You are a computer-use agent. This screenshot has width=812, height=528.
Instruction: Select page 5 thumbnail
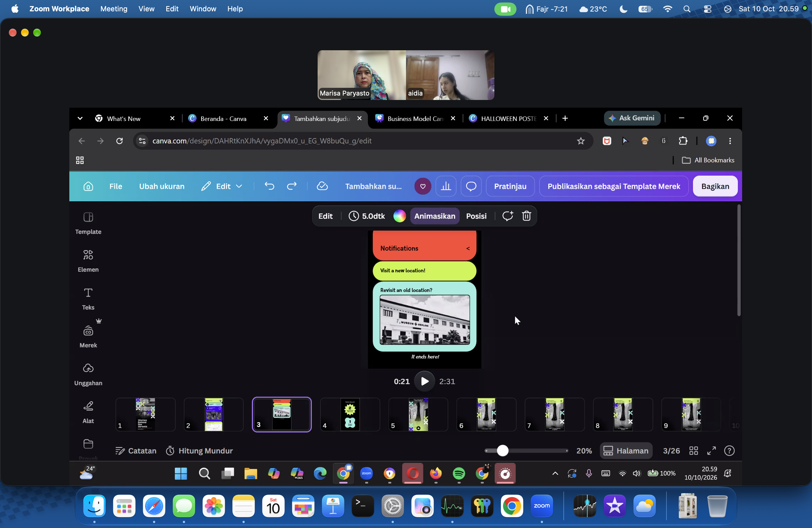click(x=418, y=415)
